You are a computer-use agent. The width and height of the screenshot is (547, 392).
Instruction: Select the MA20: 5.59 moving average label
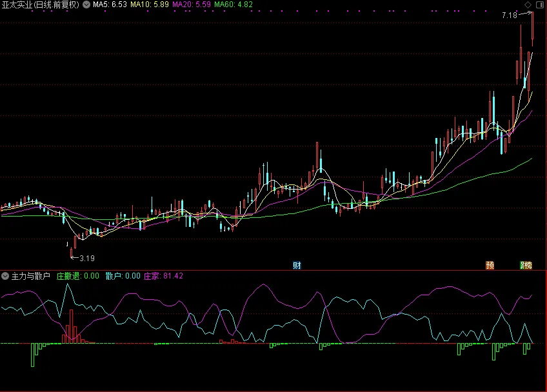click(192, 5)
